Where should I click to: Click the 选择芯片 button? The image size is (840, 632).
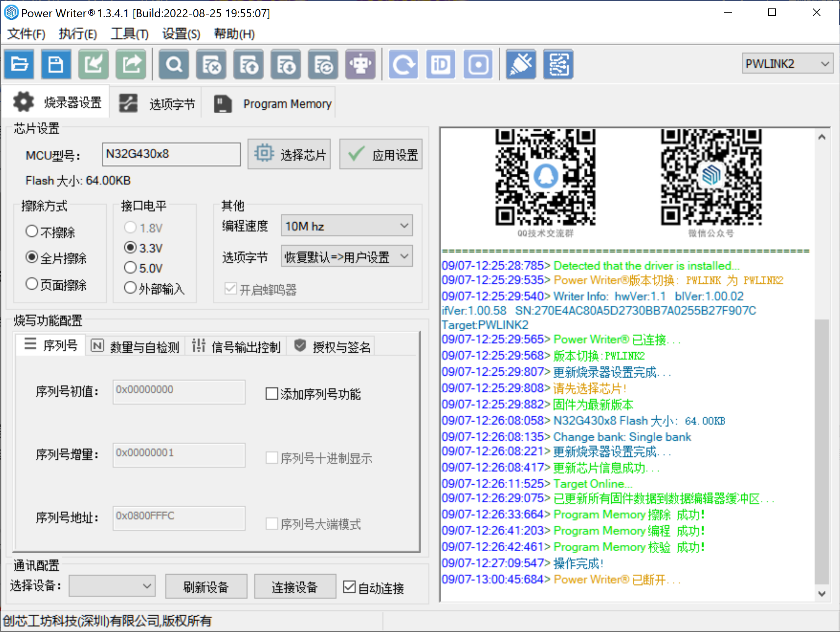pos(289,154)
